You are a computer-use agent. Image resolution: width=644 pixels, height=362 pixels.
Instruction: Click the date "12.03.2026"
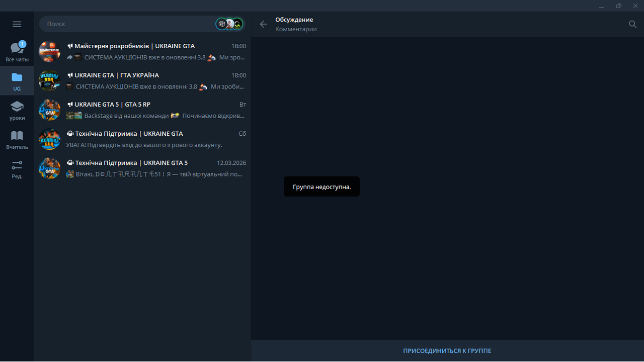coord(231,163)
